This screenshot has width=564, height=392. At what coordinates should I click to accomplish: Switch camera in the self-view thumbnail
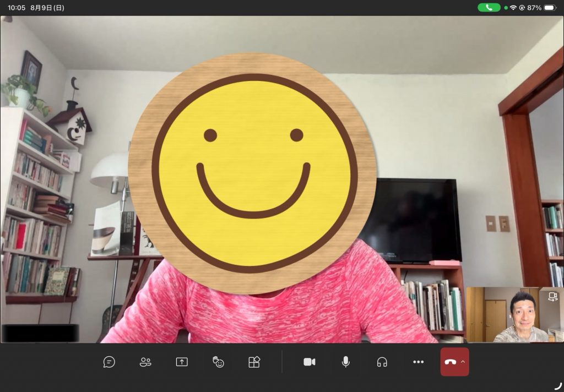pos(552,297)
